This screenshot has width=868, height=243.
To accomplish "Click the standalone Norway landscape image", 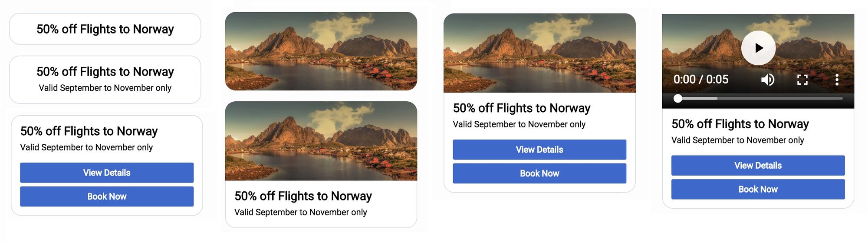I will [321, 51].
